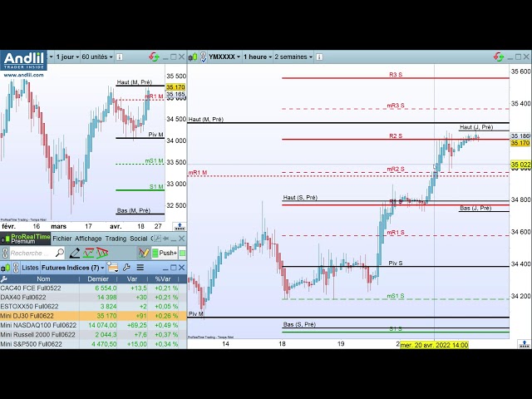Sort by the Dernier column header
532x399 pixels.
point(98,279)
